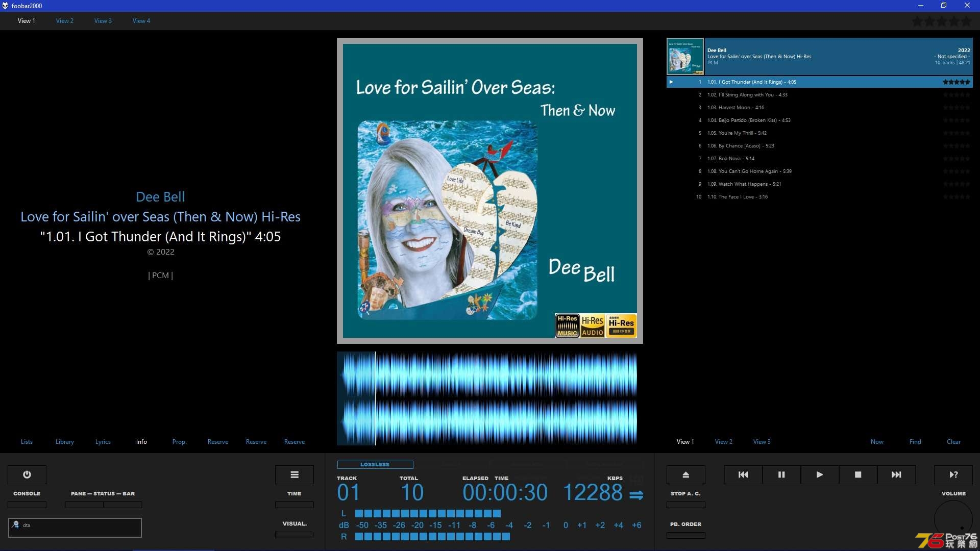This screenshot has width=980, height=551.
Task: Open the Prop. tab
Action: click(x=180, y=442)
